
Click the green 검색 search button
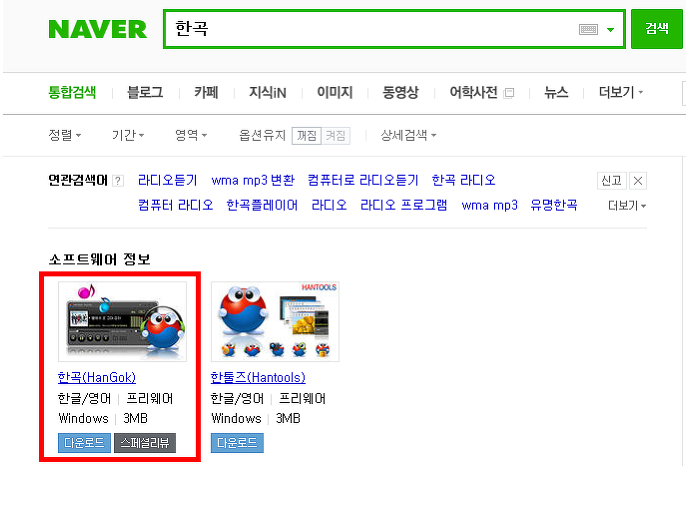click(x=657, y=29)
